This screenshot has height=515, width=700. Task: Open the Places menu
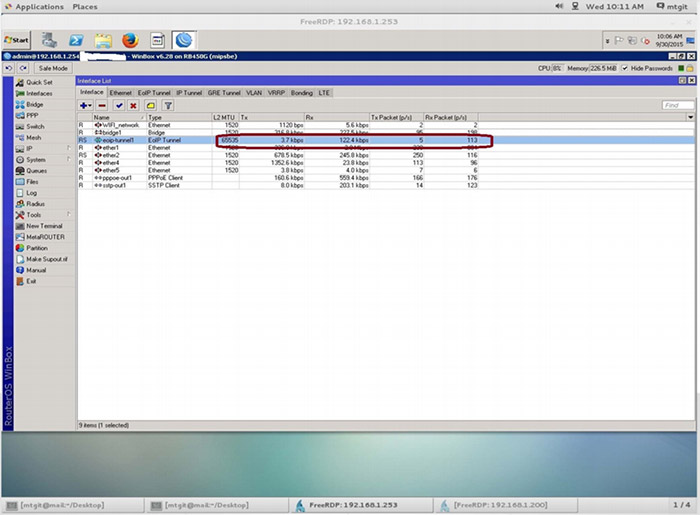[85, 7]
